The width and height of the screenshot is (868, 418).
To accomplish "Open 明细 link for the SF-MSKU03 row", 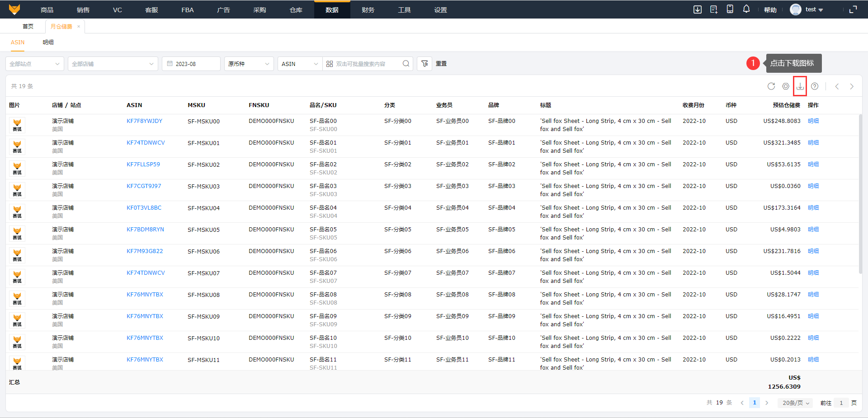I will coord(813,186).
